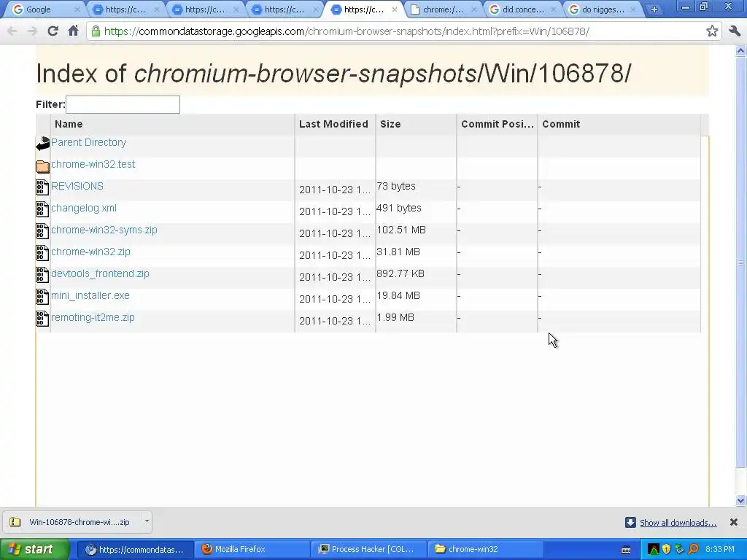
Task: Click the page scrollbar down arrow
Action: [x=740, y=500]
